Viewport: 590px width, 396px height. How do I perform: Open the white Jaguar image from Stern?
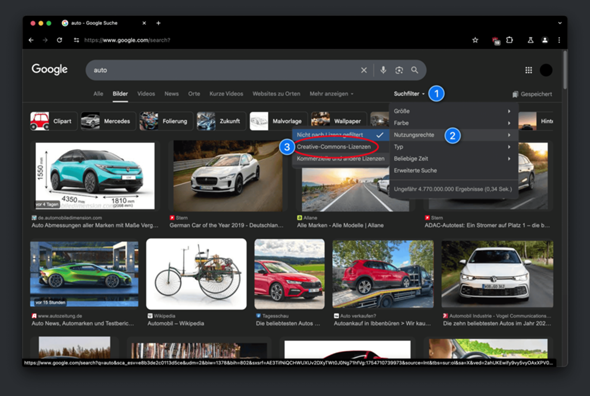pyautogui.click(x=228, y=176)
